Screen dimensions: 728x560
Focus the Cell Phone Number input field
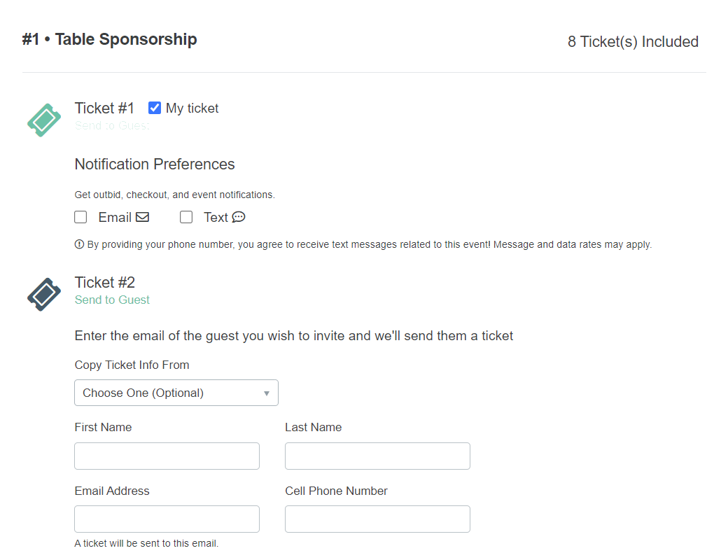point(377,519)
